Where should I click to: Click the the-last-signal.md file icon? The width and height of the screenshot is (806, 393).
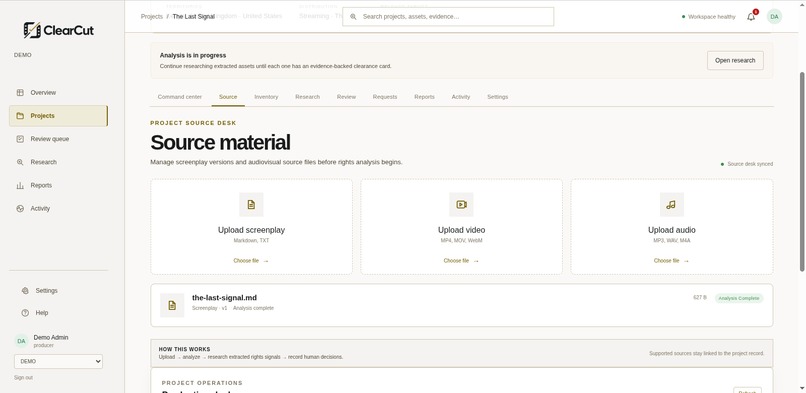tap(172, 305)
